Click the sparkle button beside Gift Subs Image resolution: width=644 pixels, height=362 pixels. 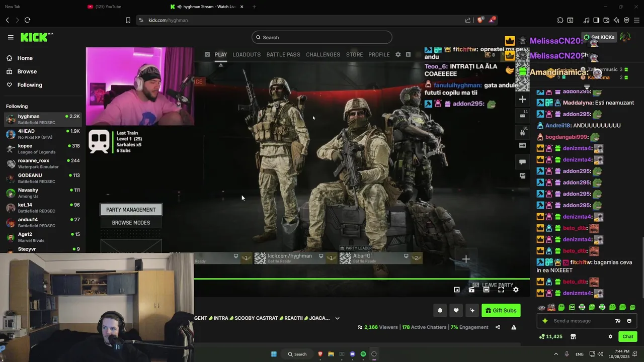pyautogui.click(x=472, y=310)
